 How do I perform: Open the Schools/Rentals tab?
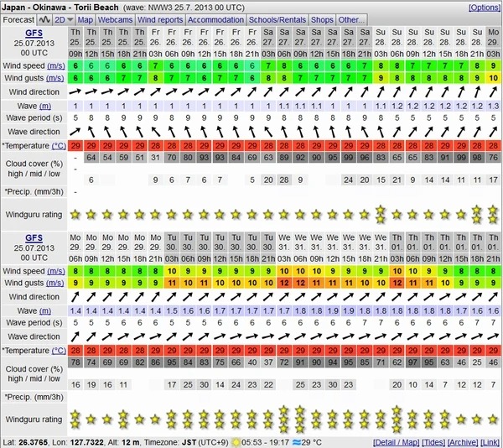coord(277,20)
